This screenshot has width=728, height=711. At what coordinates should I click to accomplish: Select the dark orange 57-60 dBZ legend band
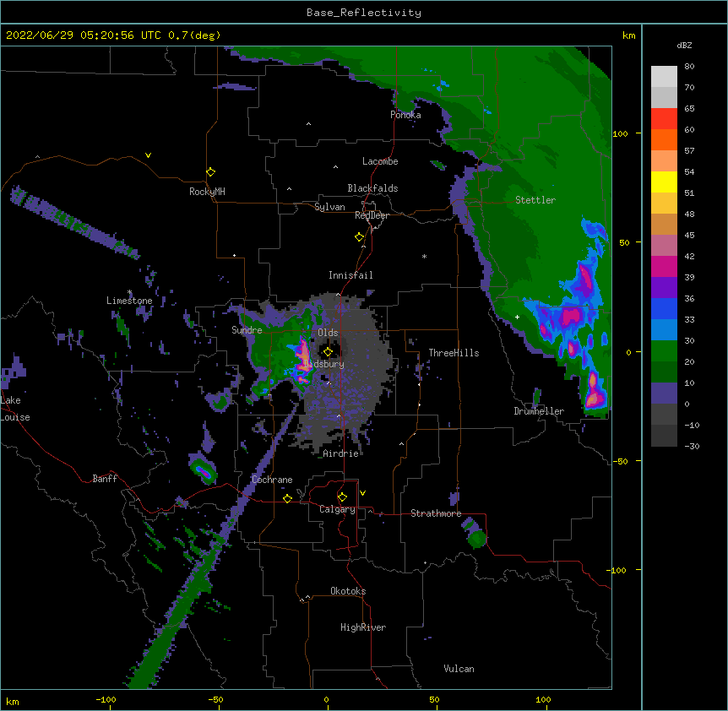(x=664, y=139)
